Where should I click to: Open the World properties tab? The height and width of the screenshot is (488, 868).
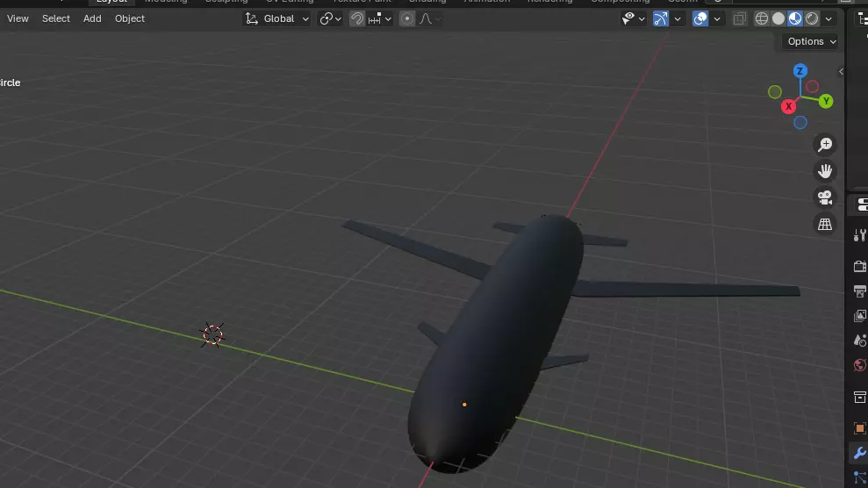click(x=860, y=366)
